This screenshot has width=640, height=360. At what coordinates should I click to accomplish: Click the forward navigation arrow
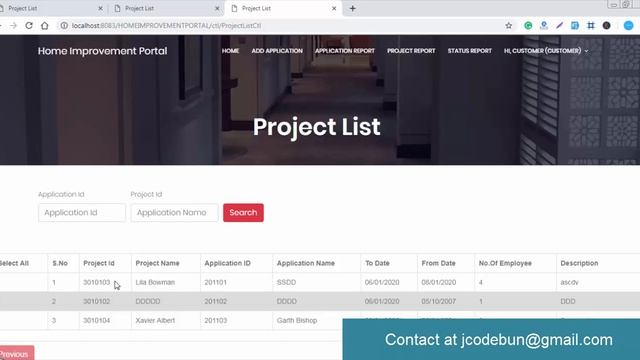pyautogui.click(x=13, y=25)
